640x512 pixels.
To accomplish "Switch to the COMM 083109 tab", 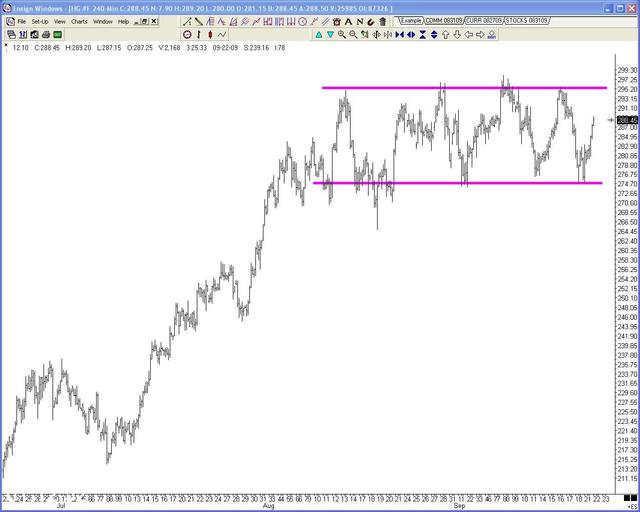I will (444, 20).
